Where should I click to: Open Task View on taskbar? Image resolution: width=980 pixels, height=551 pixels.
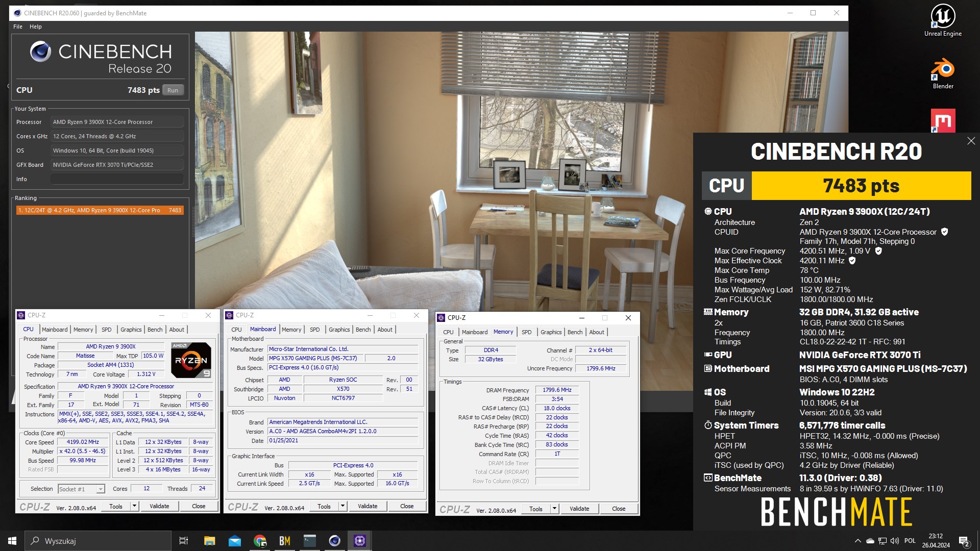184,541
